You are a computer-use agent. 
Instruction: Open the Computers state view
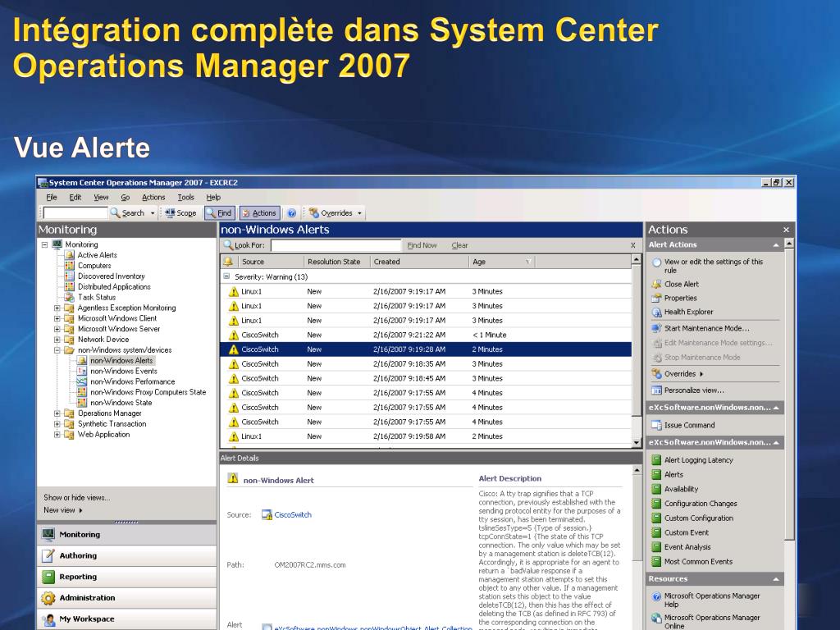94,266
